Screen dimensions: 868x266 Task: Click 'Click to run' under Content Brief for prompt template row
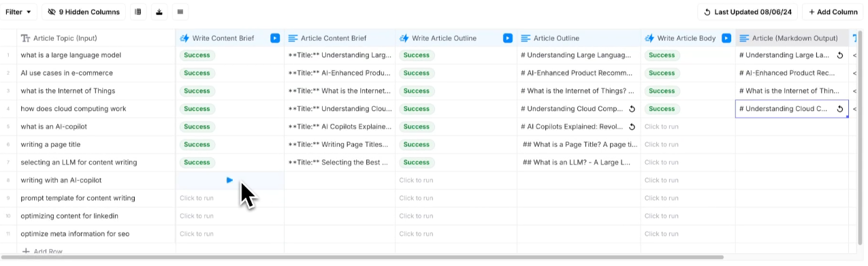(197, 198)
